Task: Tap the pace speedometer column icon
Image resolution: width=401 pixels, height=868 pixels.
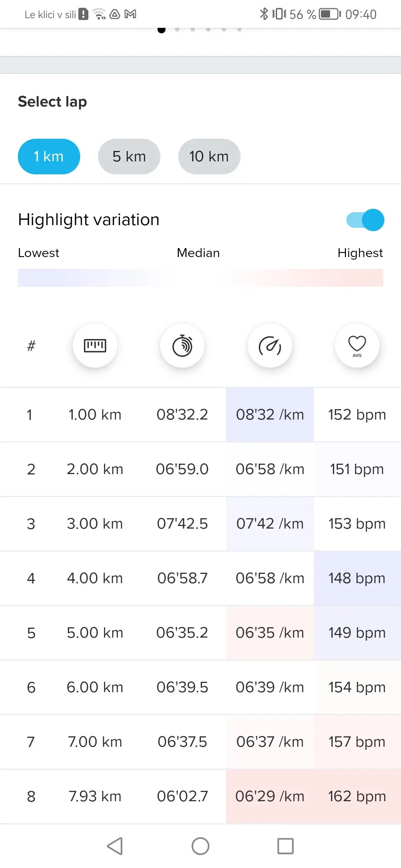Action: [270, 346]
